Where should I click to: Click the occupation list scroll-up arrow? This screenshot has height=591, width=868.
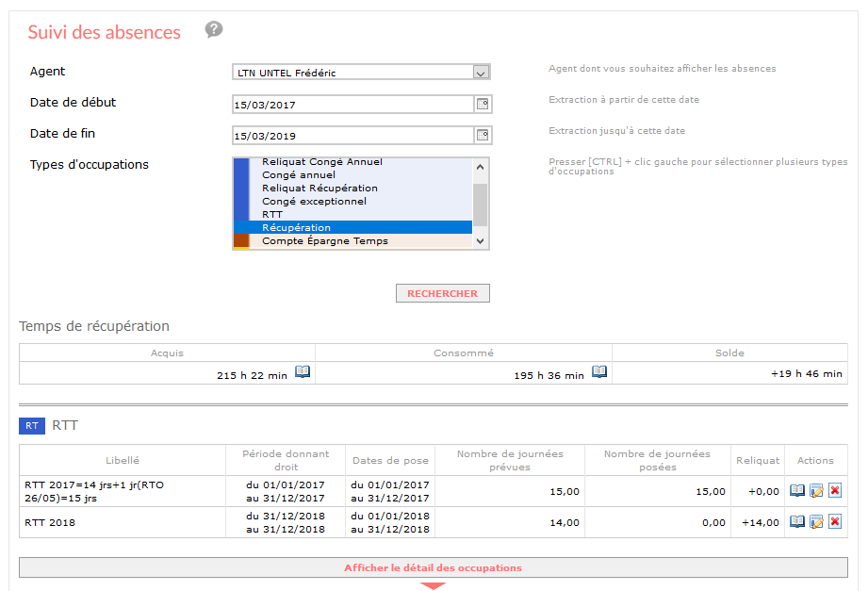point(480,167)
